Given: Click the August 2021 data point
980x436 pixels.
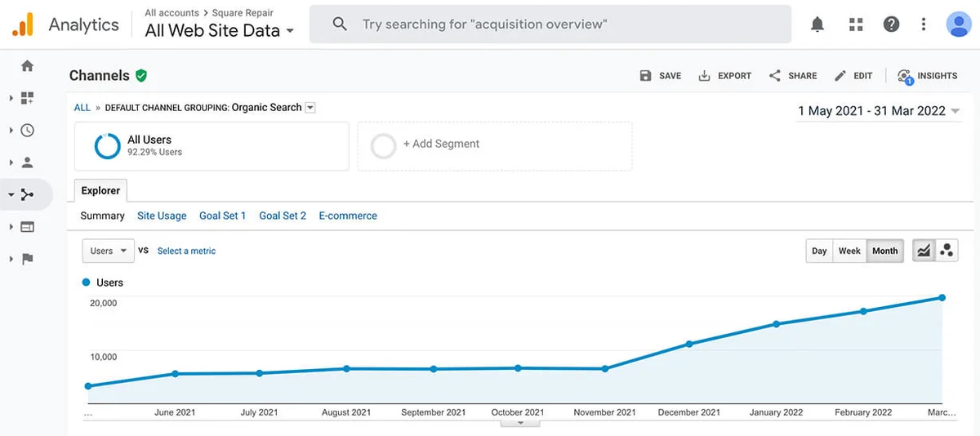Looking at the screenshot, I should (346, 368).
